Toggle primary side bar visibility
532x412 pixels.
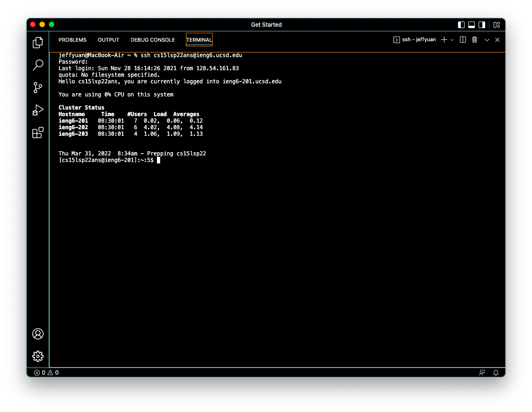tap(461, 25)
